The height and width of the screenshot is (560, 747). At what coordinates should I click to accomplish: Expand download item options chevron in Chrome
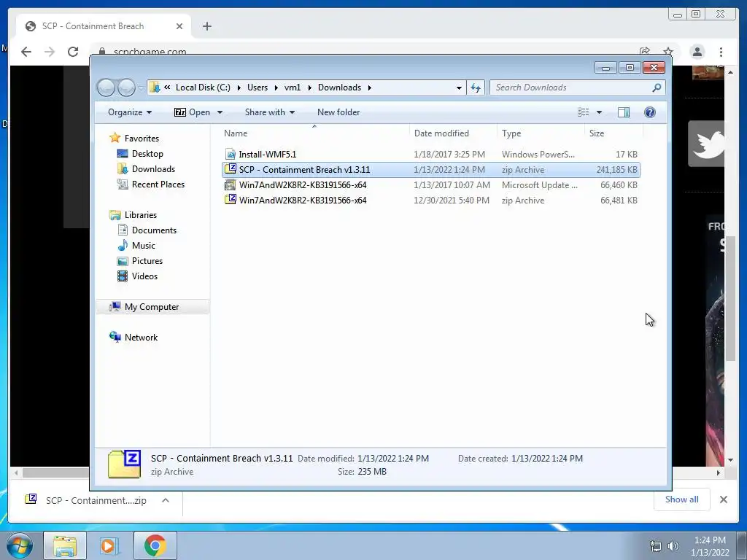pos(166,500)
